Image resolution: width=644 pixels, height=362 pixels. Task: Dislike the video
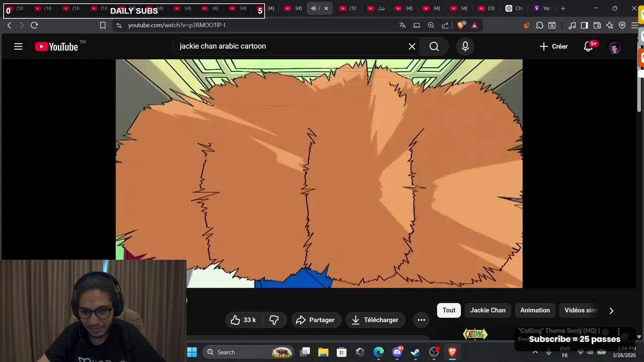click(274, 320)
